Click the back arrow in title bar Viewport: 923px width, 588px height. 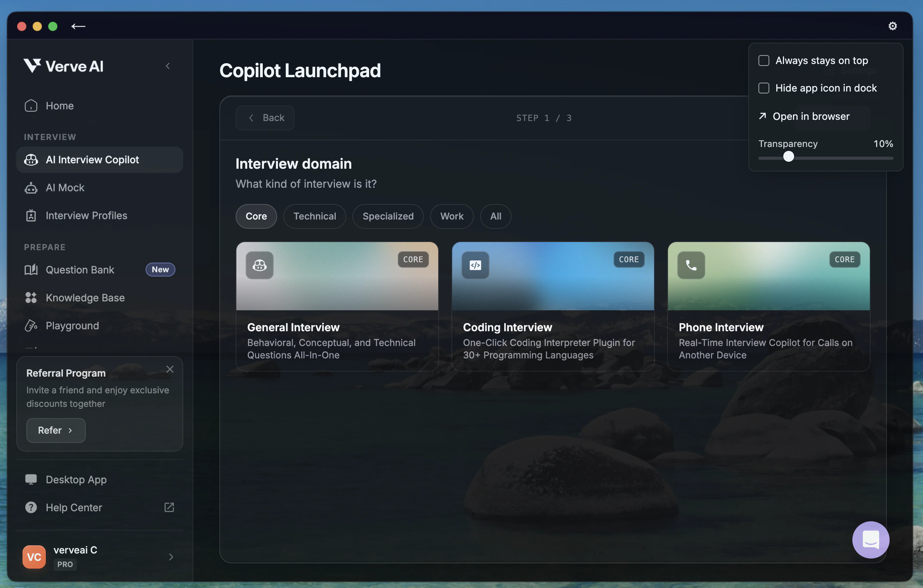click(x=78, y=26)
